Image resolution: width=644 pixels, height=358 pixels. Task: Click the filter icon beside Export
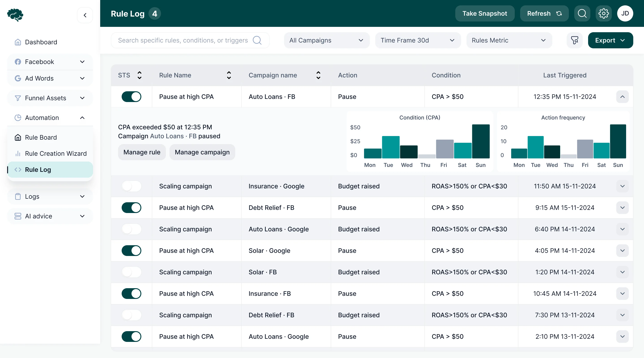pos(574,40)
